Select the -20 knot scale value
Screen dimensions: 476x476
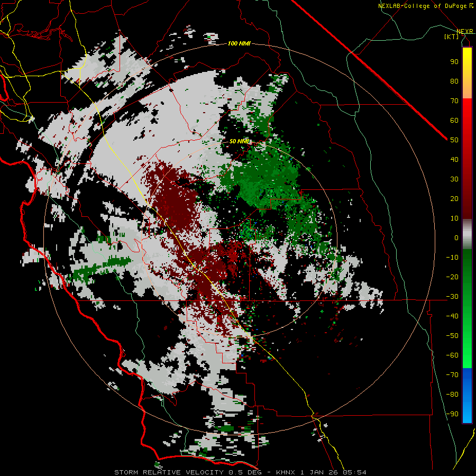pyautogui.click(x=452, y=277)
